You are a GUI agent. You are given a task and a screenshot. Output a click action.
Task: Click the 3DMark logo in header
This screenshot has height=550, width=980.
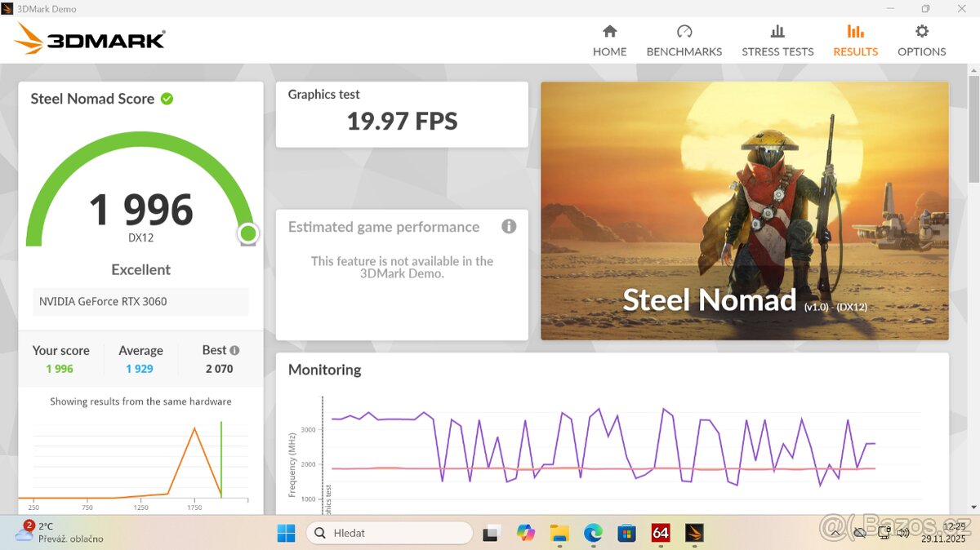click(x=90, y=39)
